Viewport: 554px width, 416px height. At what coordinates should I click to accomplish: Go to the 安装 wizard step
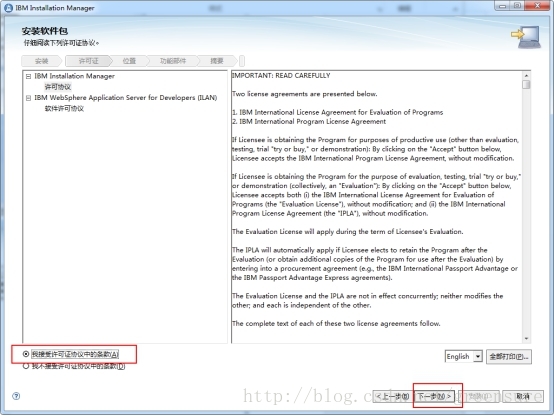41,61
